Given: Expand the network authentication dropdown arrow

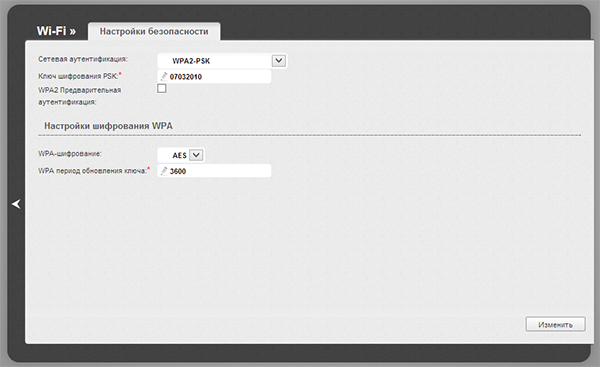Looking at the screenshot, I should pyautogui.click(x=279, y=60).
